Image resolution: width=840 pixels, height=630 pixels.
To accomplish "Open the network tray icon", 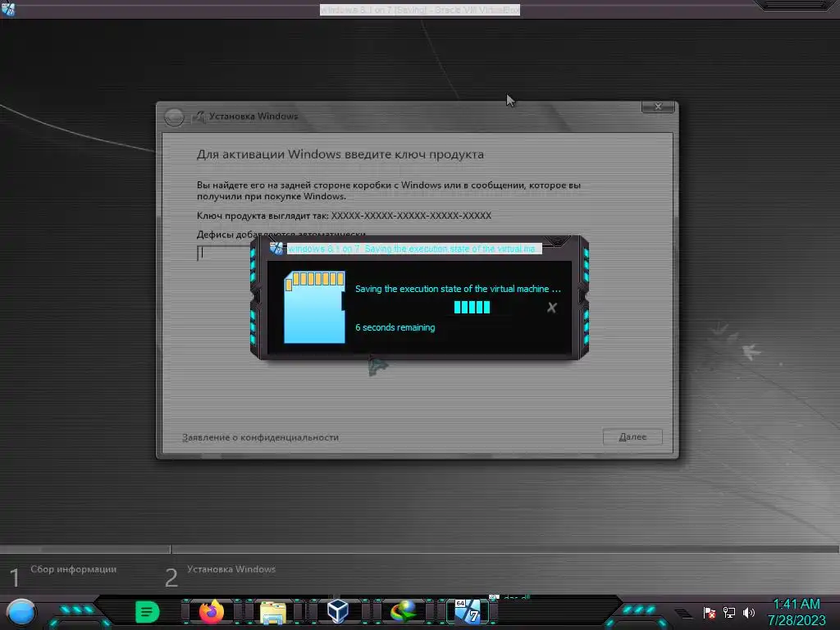I will [729, 612].
